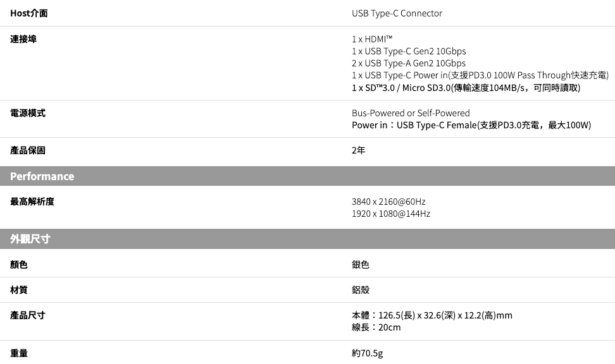Click the 連接埠 row label
The height and width of the screenshot is (364, 615).
click(23, 39)
